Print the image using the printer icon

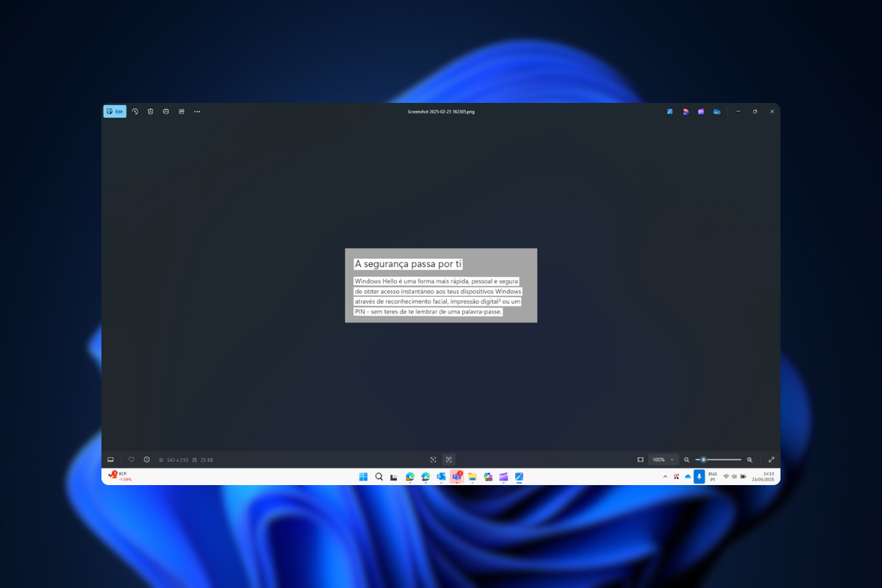(x=166, y=112)
